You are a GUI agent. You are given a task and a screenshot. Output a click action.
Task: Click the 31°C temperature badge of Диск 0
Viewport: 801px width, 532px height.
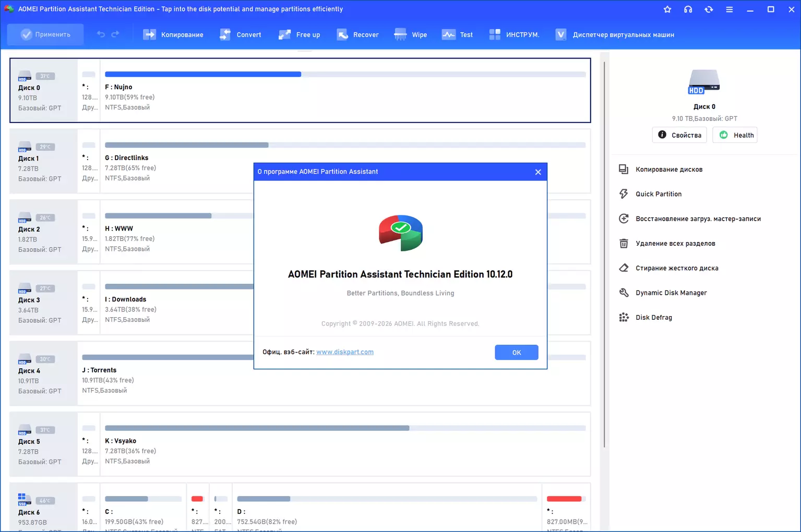click(45, 76)
